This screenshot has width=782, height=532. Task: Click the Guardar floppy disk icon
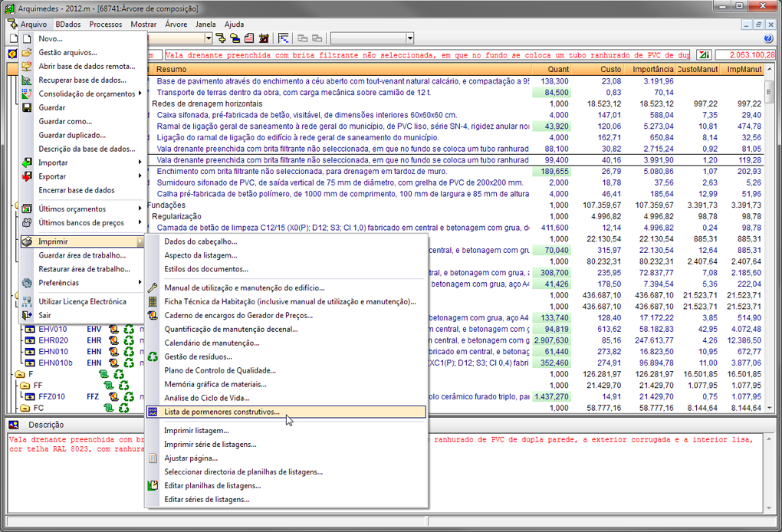pos(27,107)
